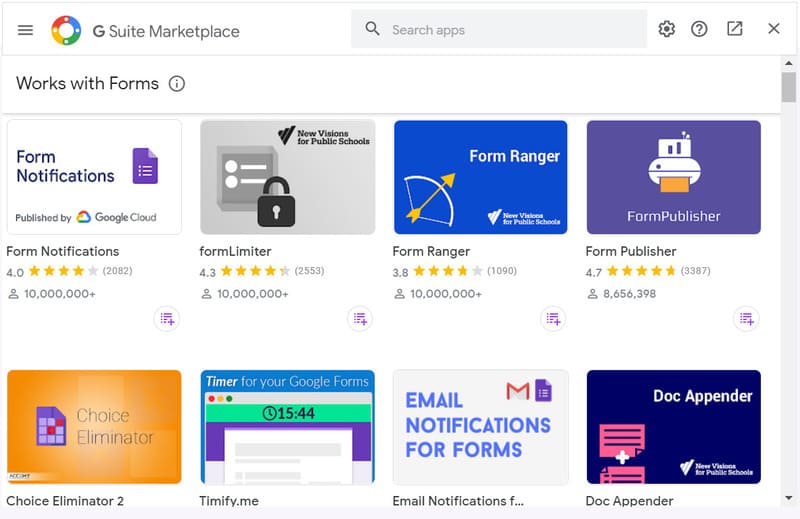Screen dimensions: 800x519
Task: Click the scrollbar down arrow
Action: 789,498
